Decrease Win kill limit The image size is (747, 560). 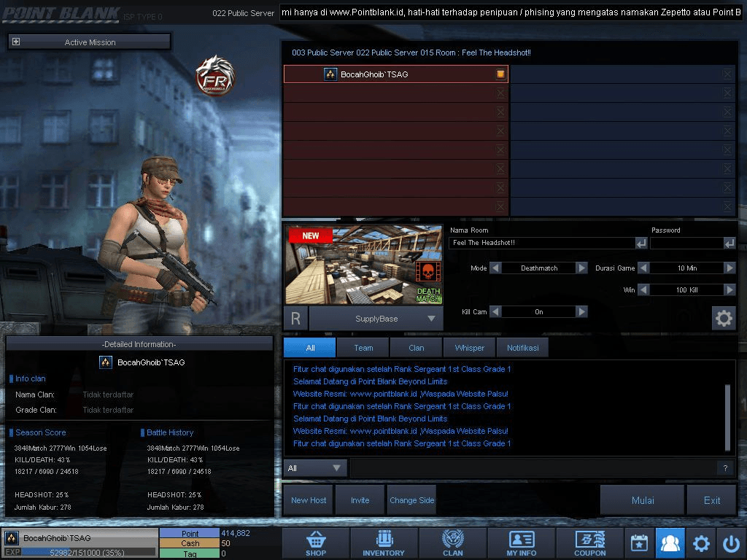click(x=643, y=289)
